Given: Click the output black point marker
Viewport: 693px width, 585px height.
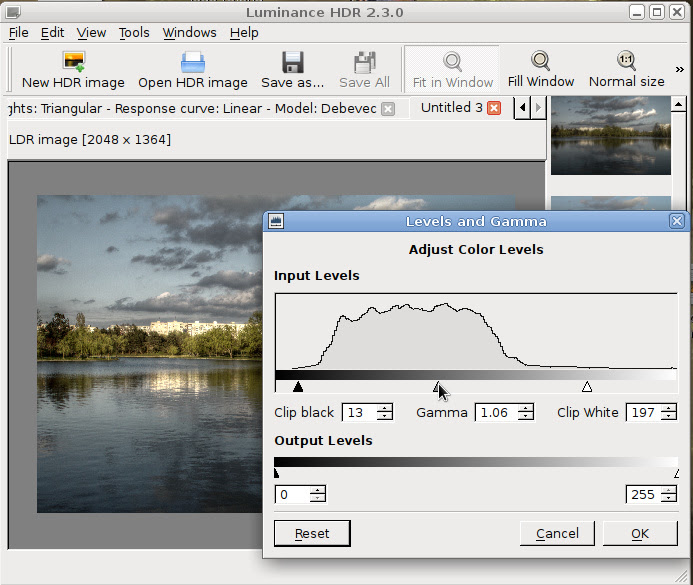Looking at the screenshot, I should coord(277,473).
